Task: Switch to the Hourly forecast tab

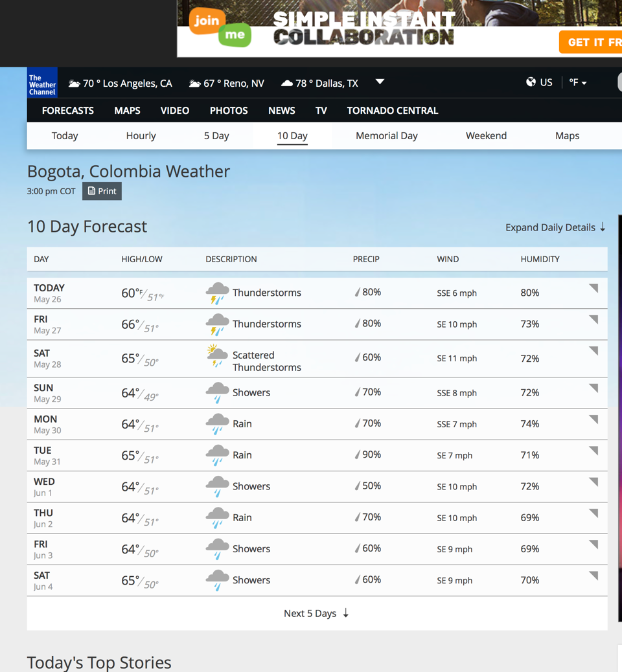Action: coord(141,136)
